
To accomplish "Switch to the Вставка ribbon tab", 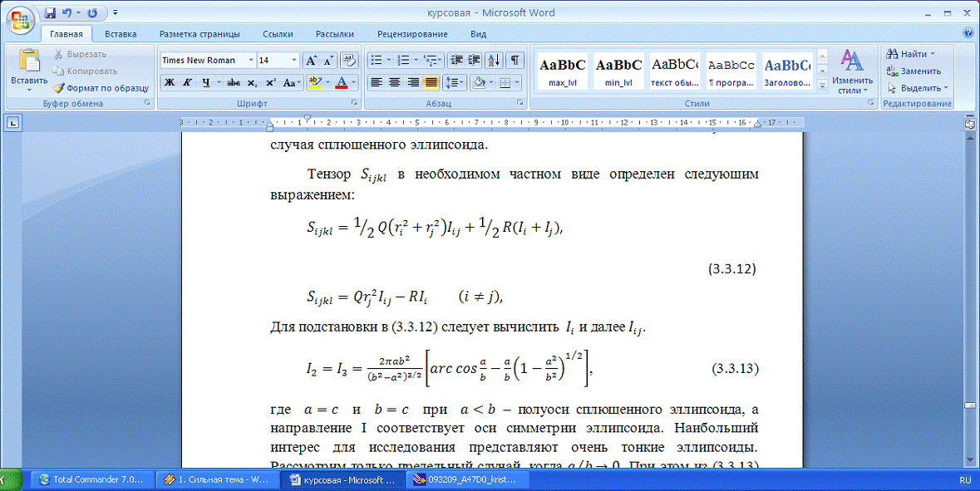I will (121, 34).
